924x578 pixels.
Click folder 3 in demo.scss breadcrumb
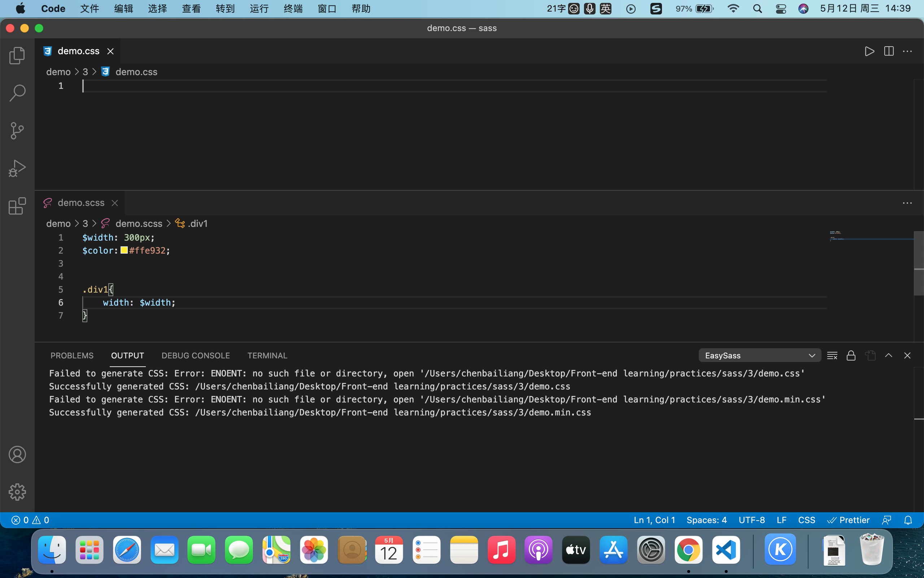click(85, 224)
